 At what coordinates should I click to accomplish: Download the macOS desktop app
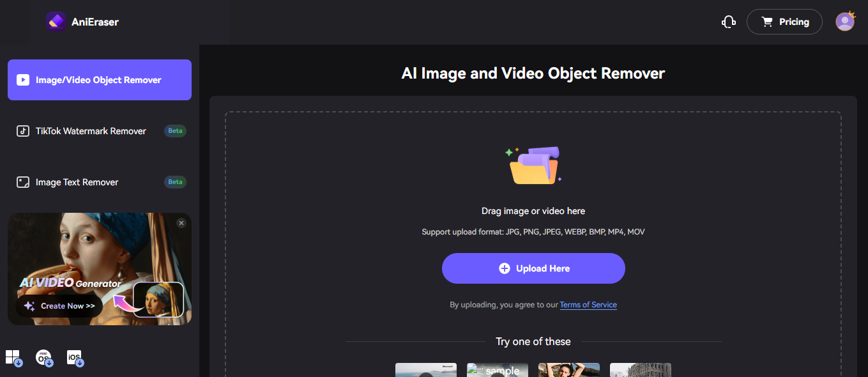tap(44, 357)
